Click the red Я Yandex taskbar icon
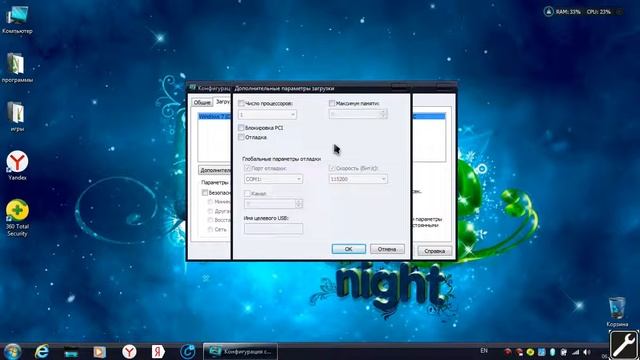640x360 pixels. click(x=158, y=351)
